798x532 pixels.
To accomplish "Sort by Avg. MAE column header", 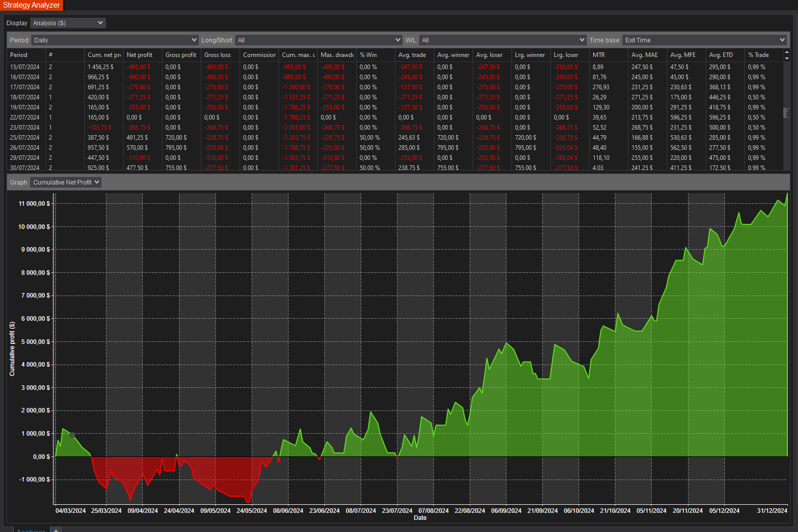I will pyautogui.click(x=648, y=55).
